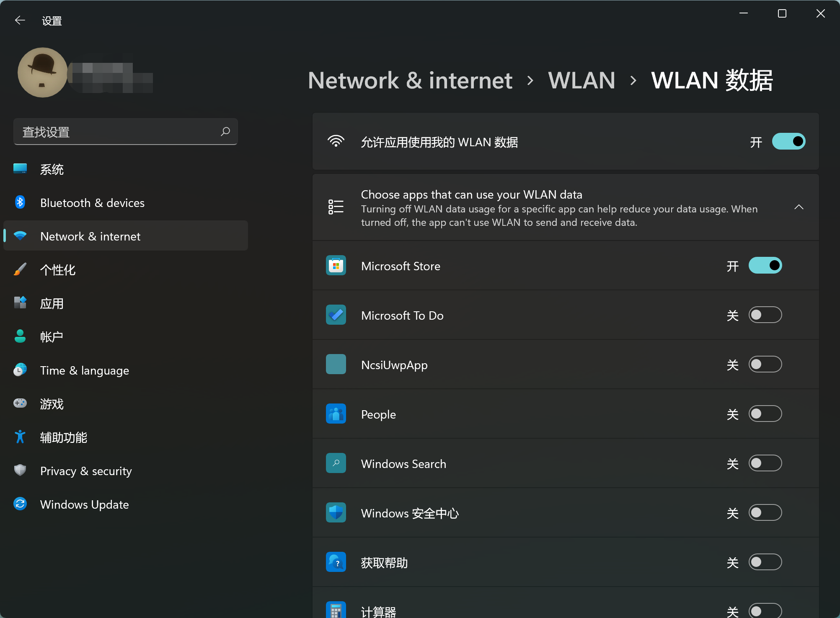Click the 帐户 person icon
This screenshot has width=840, height=618.
[20, 336]
